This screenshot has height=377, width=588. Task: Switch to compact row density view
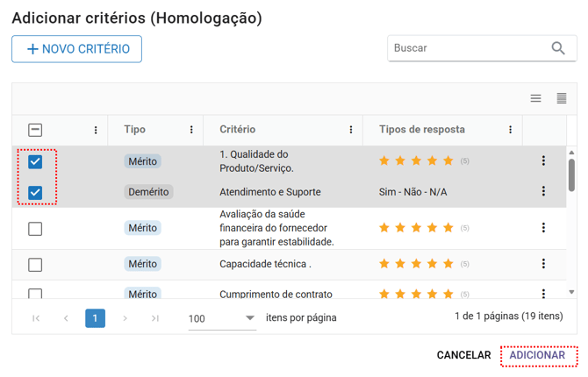[x=561, y=98]
